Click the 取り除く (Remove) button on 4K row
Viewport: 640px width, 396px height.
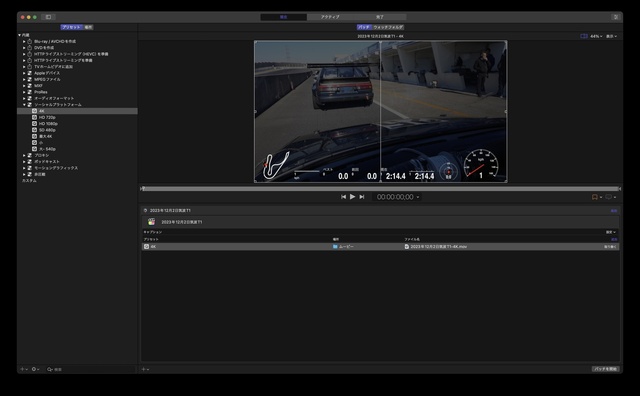610,247
